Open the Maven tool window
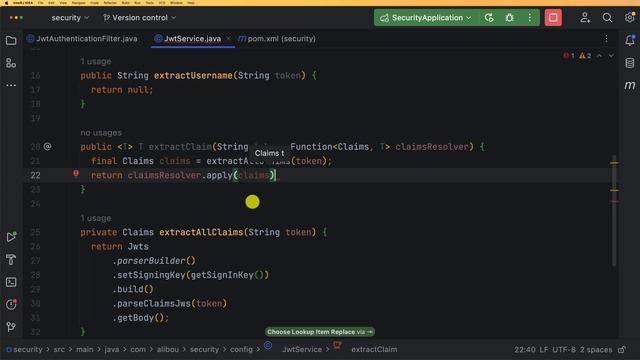The width and height of the screenshot is (640, 360). pyautogui.click(x=630, y=85)
